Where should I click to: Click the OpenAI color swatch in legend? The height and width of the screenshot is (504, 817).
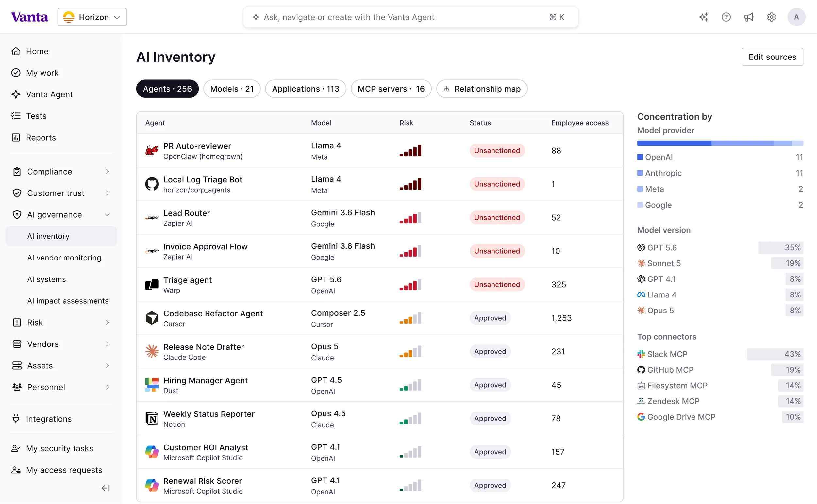click(640, 157)
